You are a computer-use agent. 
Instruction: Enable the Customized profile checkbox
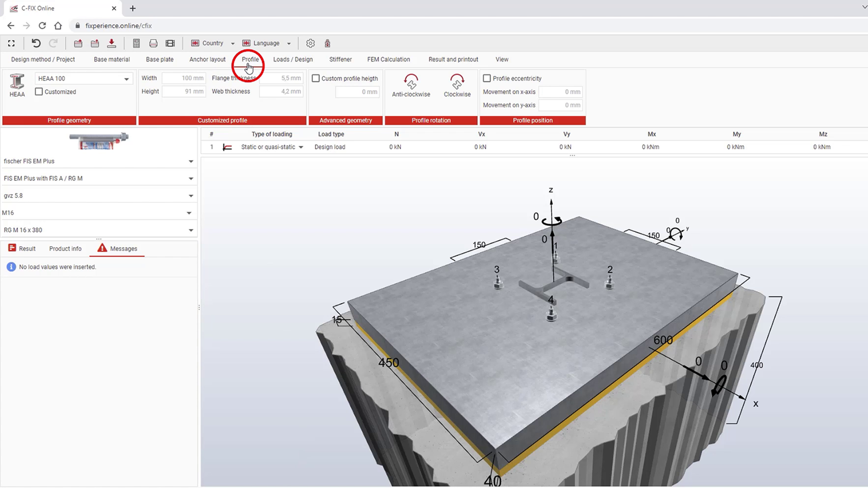(x=39, y=92)
